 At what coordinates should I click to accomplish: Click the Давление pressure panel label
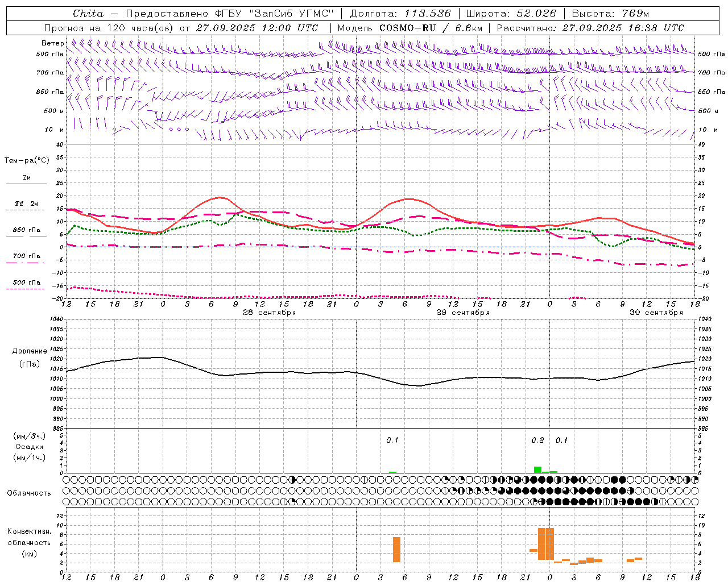30,351
